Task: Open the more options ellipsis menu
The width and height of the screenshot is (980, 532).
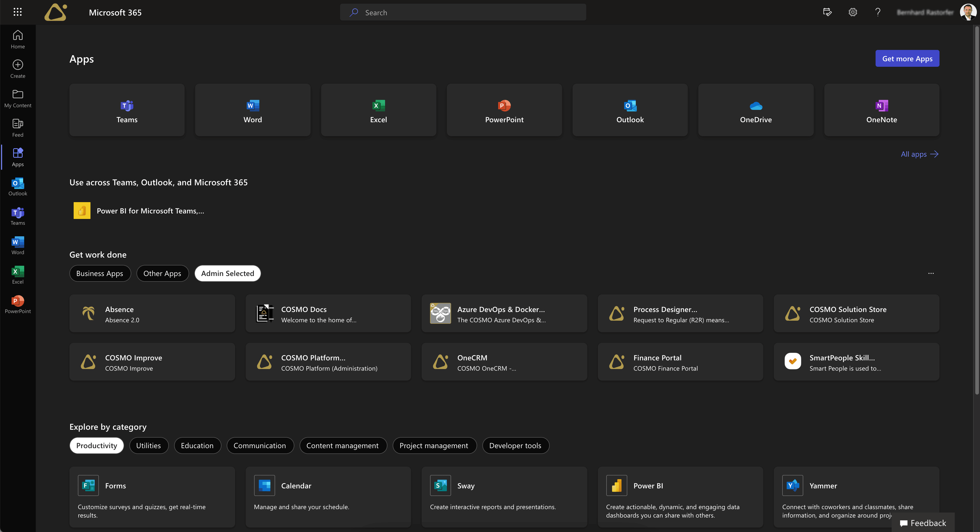Action: point(931,273)
